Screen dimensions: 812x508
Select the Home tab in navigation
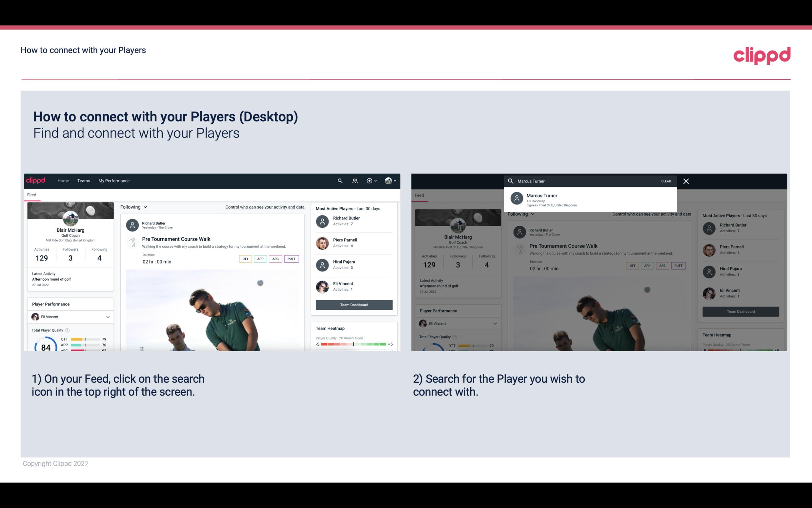tap(63, 181)
